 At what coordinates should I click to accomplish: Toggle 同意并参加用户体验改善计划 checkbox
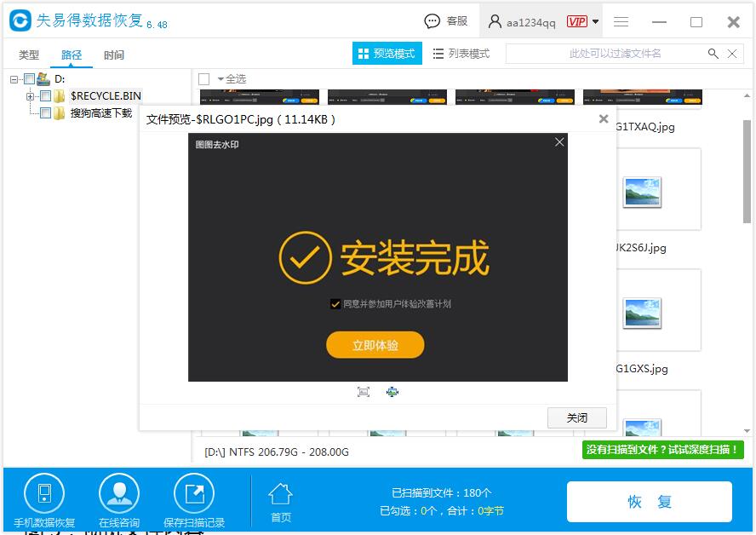335,304
